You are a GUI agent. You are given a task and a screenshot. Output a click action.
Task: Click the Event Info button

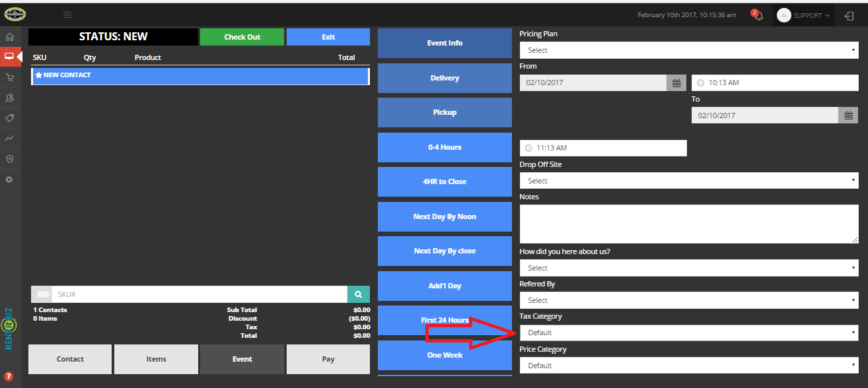pos(445,43)
